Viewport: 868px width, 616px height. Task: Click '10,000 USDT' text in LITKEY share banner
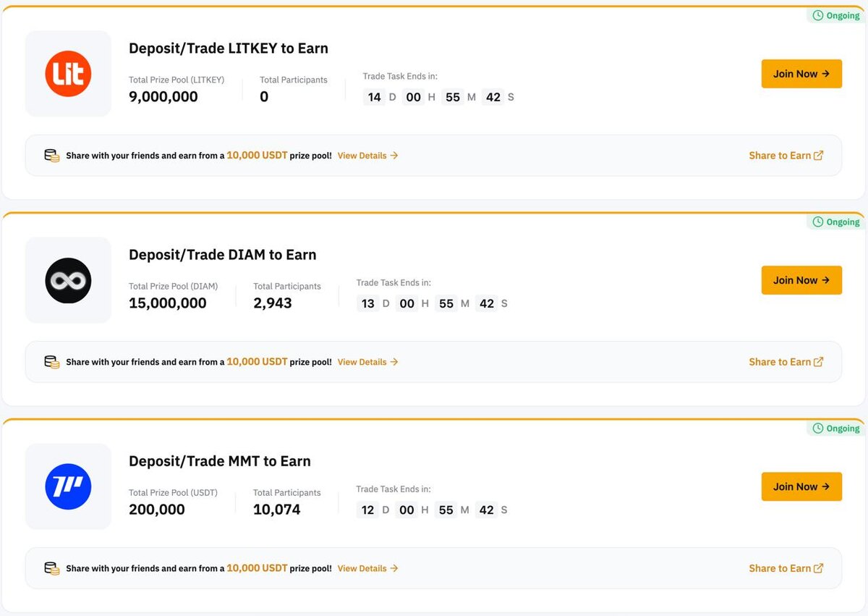click(x=257, y=156)
